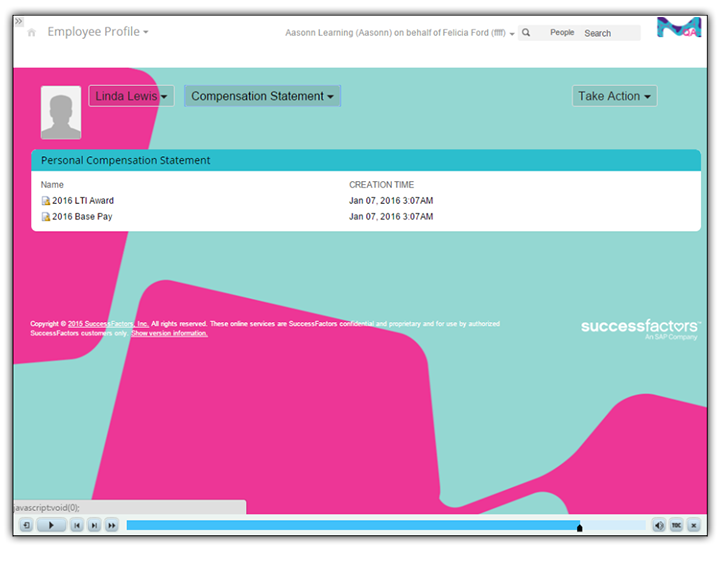Screen dimensions: 723x574
Task: Skip to previous slide in player
Action: click(76, 525)
